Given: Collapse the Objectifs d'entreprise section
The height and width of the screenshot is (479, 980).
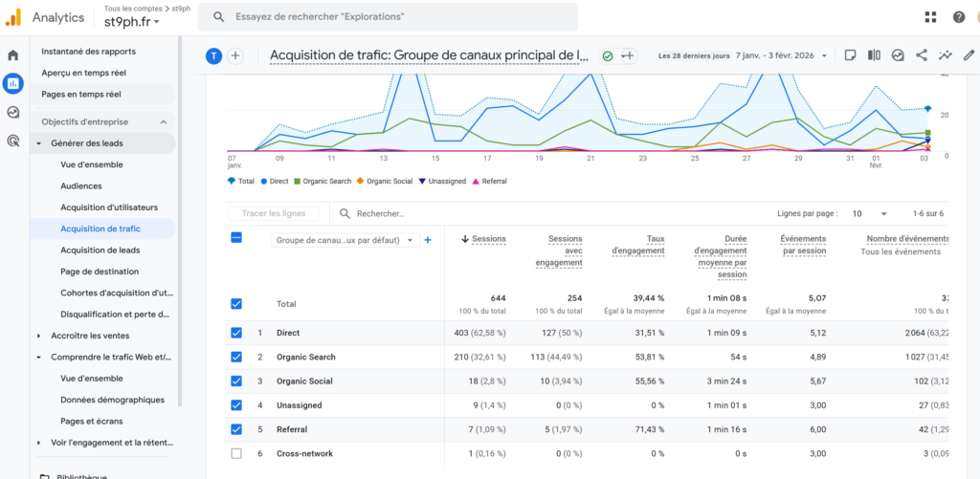Looking at the screenshot, I should point(163,122).
